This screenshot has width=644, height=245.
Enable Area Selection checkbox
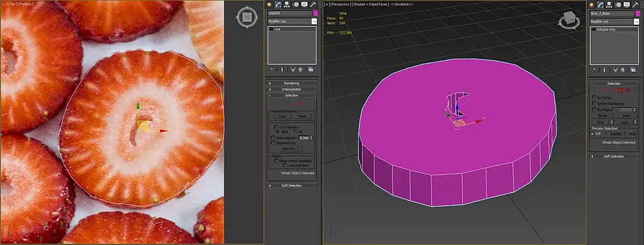273,138
